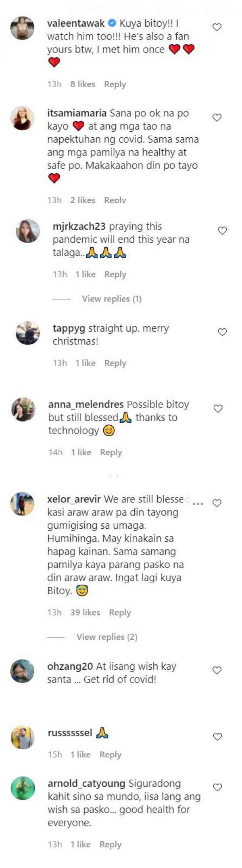Reply to tappyg's comment
The image size is (242, 868).
[115, 363]
